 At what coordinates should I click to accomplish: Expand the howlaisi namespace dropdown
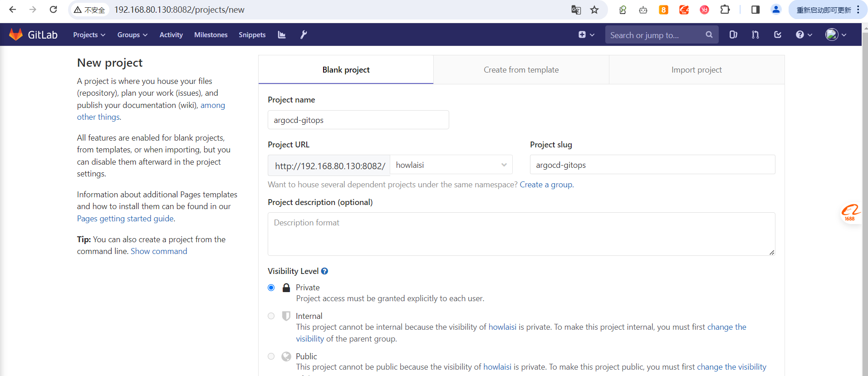pyautogui.click(x=451, y=165)
